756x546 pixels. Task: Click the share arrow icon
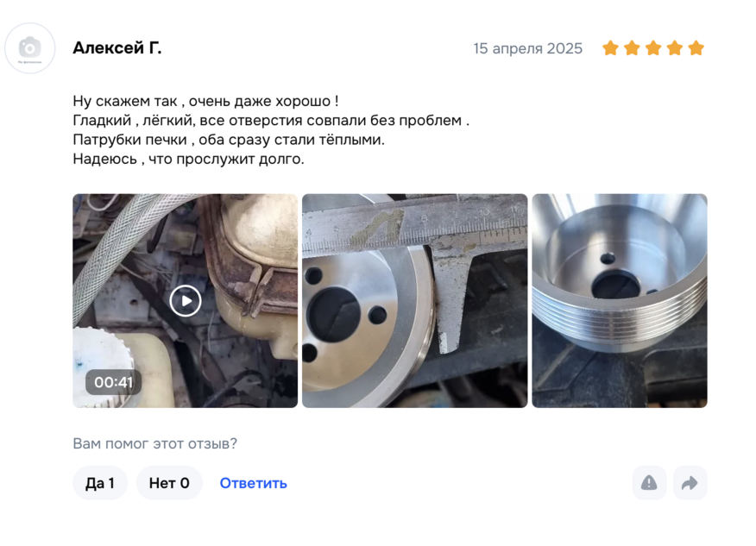point(690,483)
